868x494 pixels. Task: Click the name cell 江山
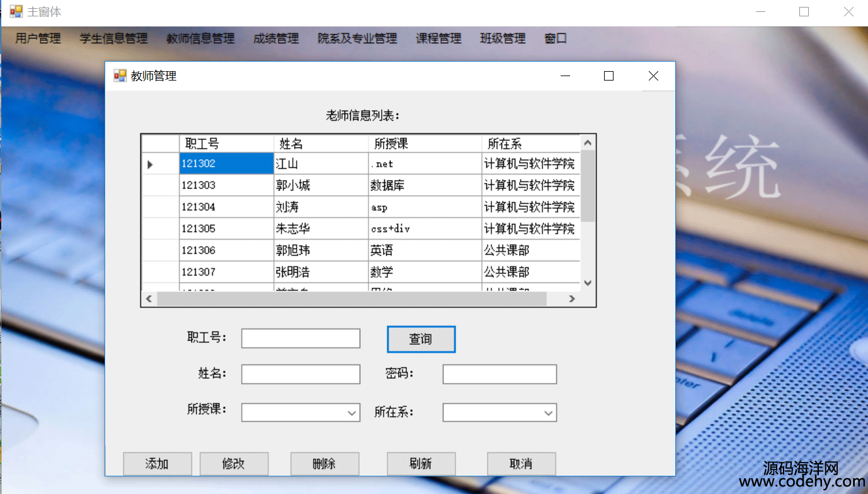321,164
